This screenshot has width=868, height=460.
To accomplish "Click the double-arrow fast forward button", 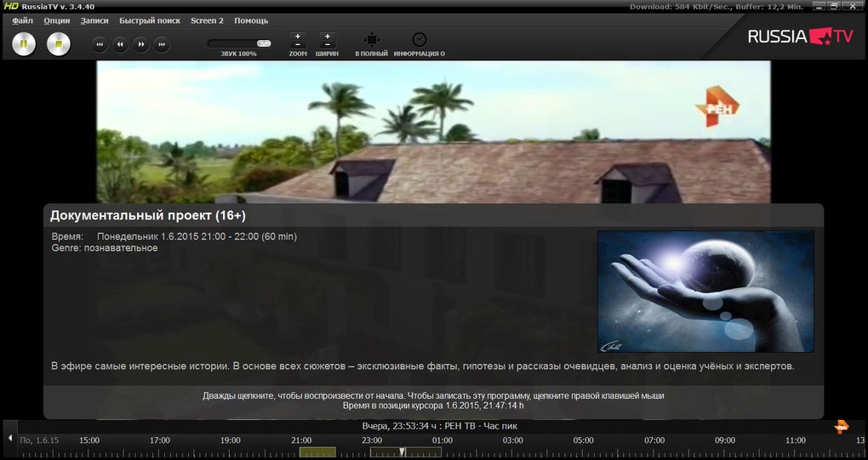I will point(141,44).
